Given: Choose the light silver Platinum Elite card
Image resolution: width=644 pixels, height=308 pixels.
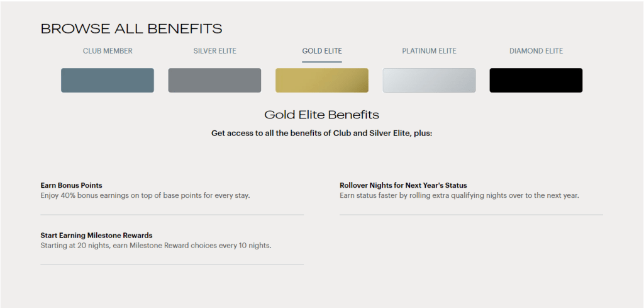Looking at the screenshot, I should (x=429, y=81).
